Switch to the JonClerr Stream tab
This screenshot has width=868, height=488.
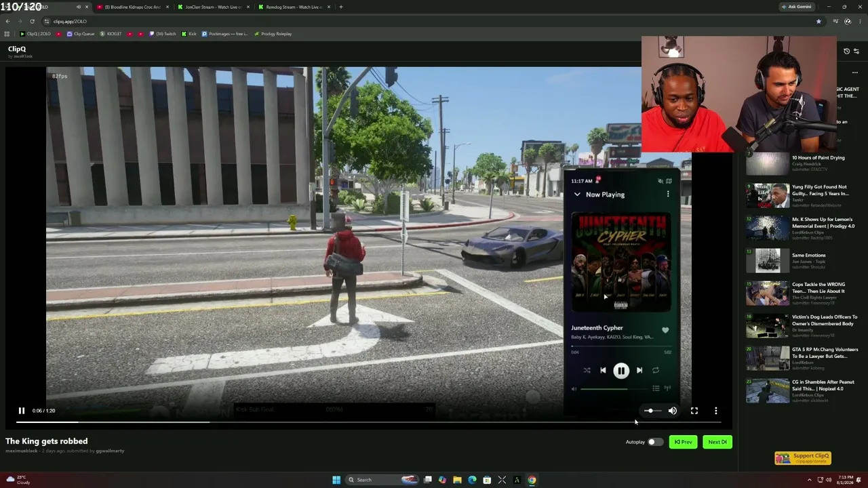pos(214,7)
